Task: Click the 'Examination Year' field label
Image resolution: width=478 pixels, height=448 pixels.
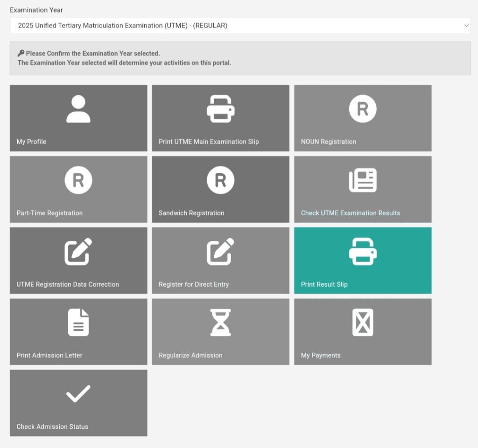Action: click(x=36, y=10)
